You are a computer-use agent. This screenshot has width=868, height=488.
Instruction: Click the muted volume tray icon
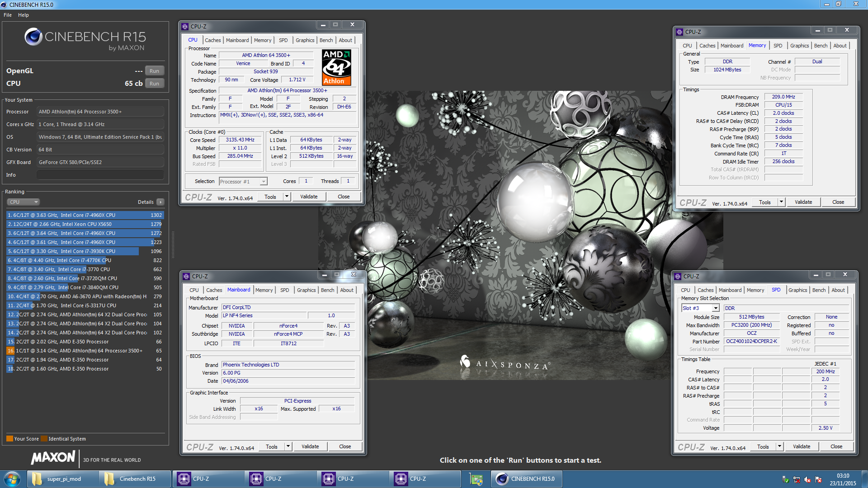pos(807,479)
